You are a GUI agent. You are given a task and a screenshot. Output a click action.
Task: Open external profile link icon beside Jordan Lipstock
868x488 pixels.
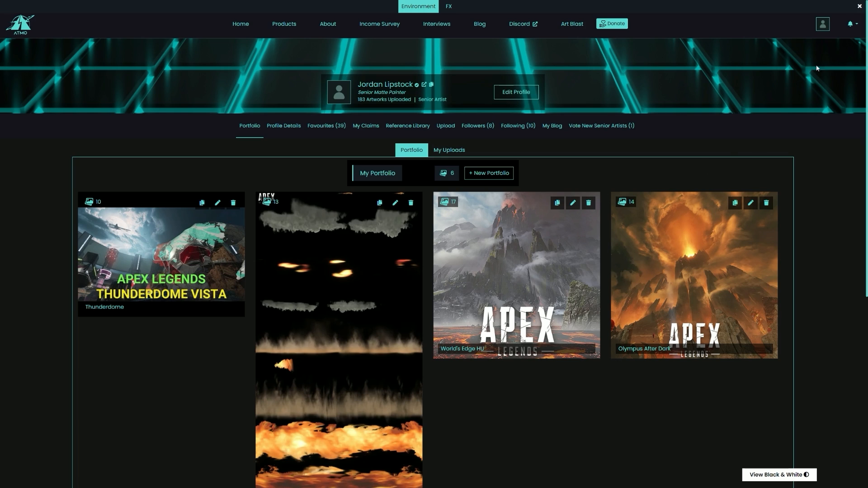click(424, 84)
